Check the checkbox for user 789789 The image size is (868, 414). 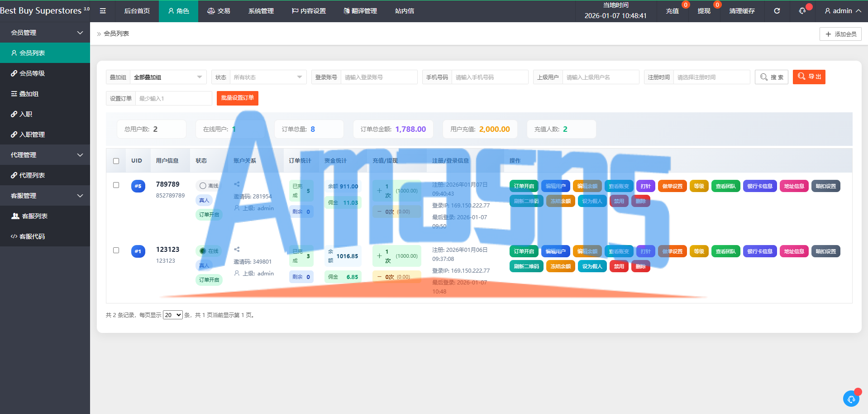pyautogui.click(x=116, y=185)
